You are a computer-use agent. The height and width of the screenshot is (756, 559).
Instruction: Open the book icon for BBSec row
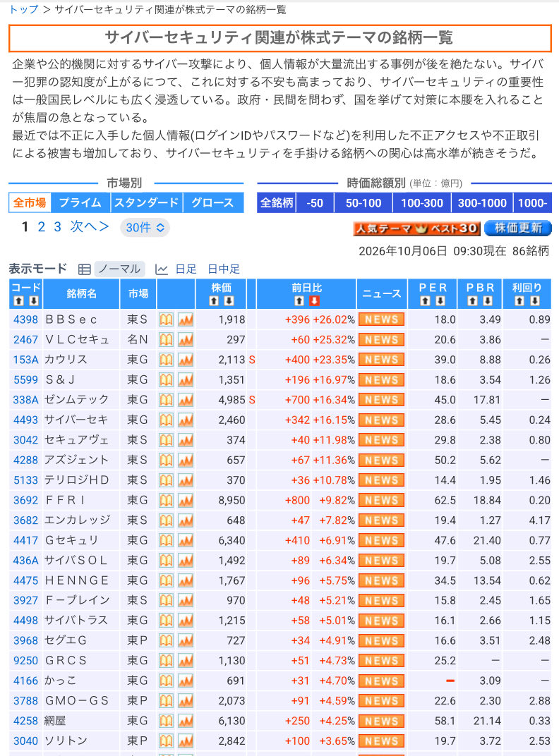166,319
